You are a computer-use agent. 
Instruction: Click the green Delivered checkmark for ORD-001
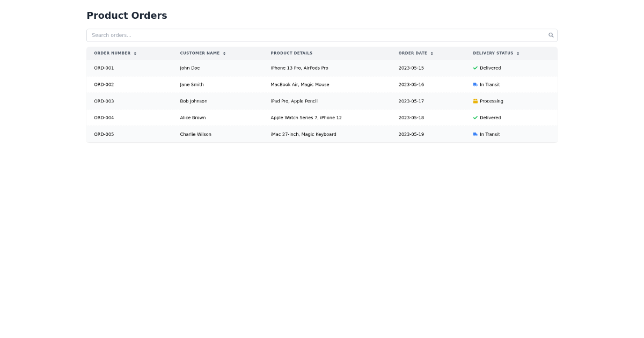point(475,68)
